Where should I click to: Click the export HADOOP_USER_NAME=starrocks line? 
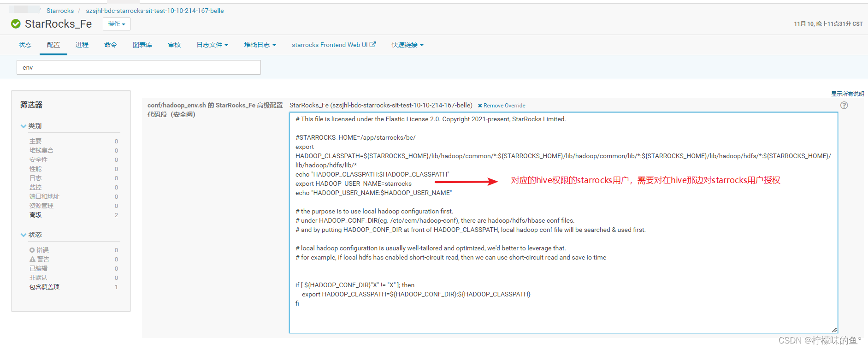point(354,183)
